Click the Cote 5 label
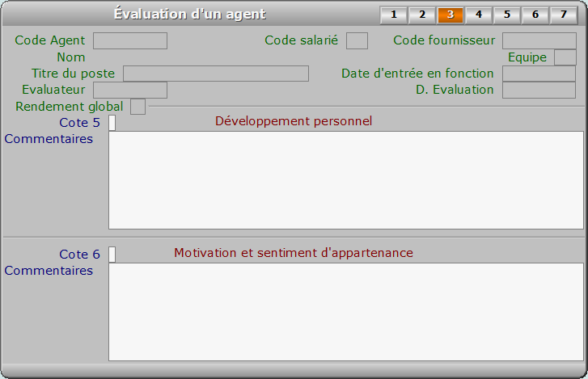588x379 pixels. click(79, 123)
